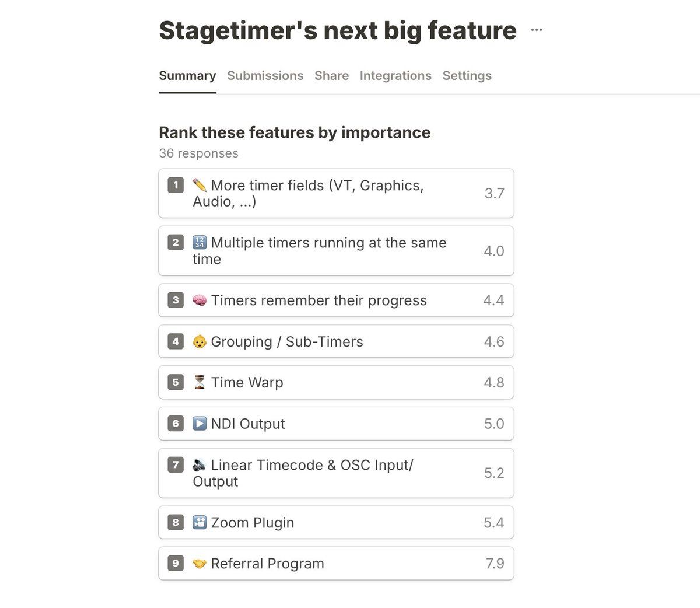Click the rank 9 number badge
Image resolution: width=700 pixels, height=608 pixels.
pos(176,563)
